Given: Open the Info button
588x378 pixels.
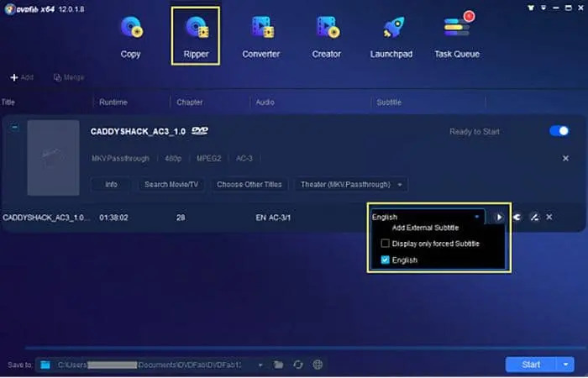Looking at the screenshot, I should tap(111, 185).
